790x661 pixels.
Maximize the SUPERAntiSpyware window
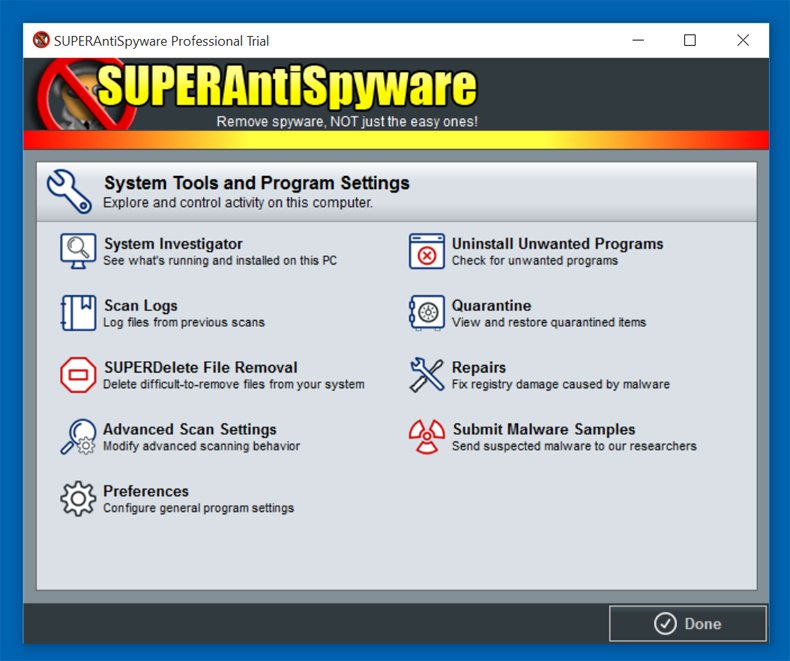click(690, 40)
